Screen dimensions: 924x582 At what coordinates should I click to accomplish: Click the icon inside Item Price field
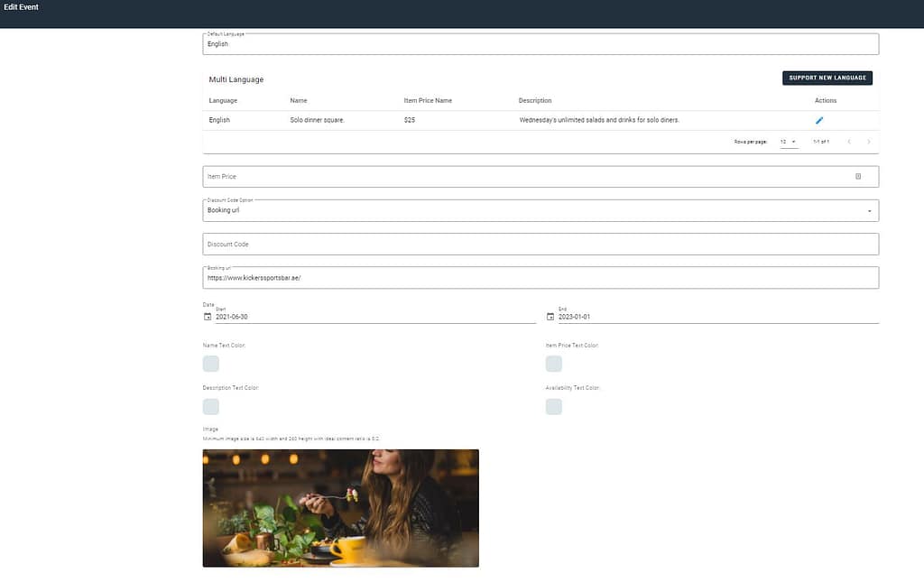point(858,177)
